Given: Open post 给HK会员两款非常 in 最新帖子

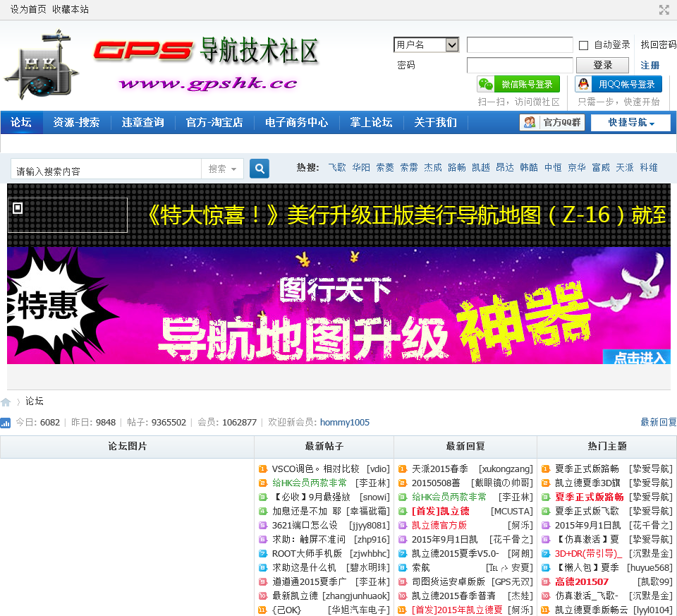Looking at the screenshot, I should 309,483.
